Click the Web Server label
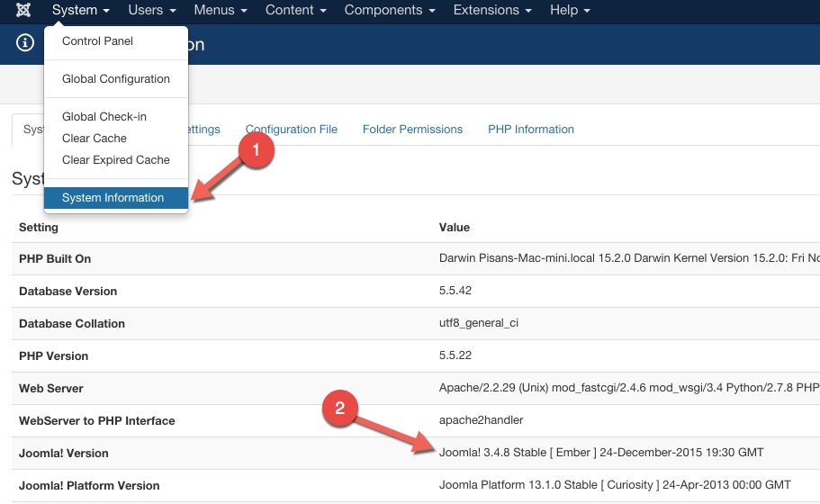The width and height of the screenshot is (820, 504). click(51, 389)
